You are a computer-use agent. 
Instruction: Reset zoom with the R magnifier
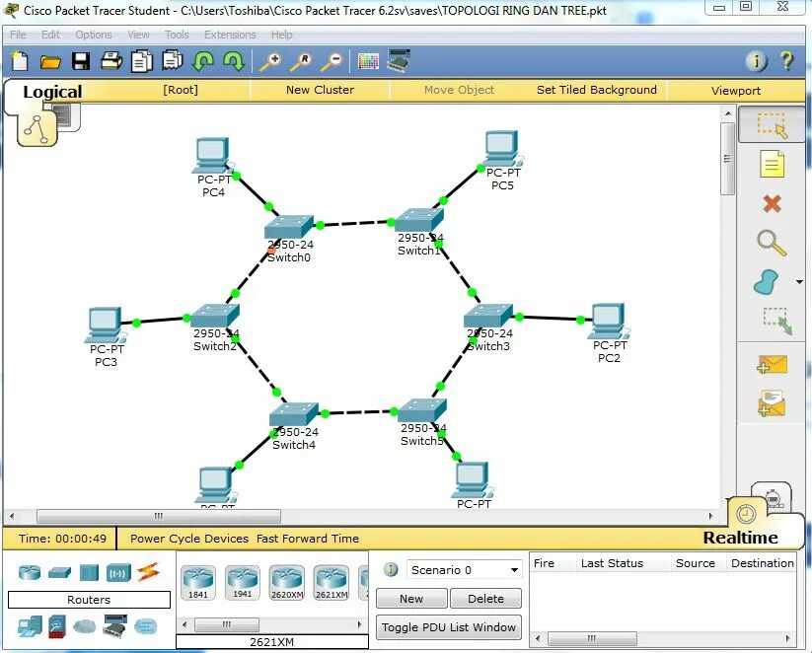(x=301, y=61)
